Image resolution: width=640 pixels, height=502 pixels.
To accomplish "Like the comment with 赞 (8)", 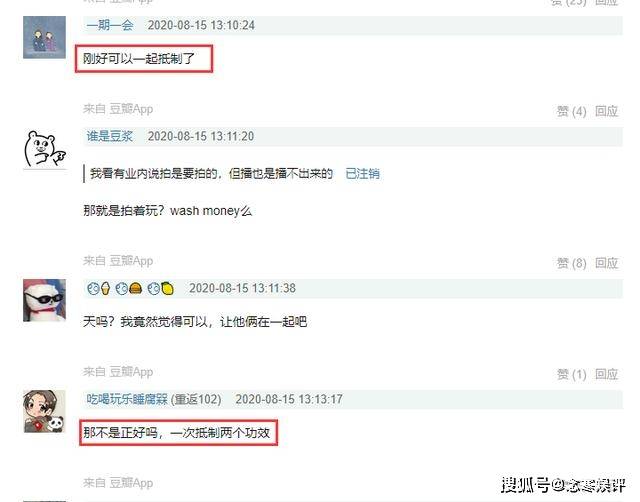I will [x=571, y=263].
